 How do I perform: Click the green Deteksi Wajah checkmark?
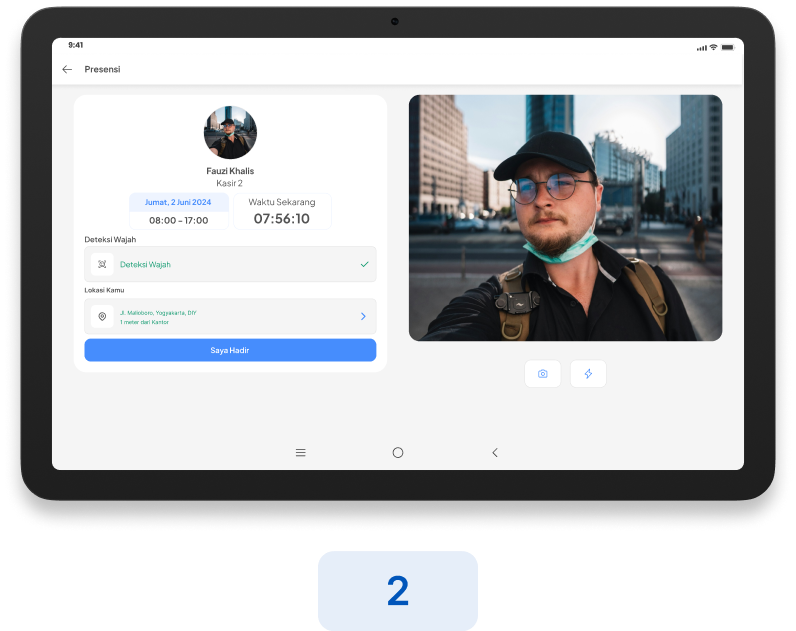[x=364, y=265]
